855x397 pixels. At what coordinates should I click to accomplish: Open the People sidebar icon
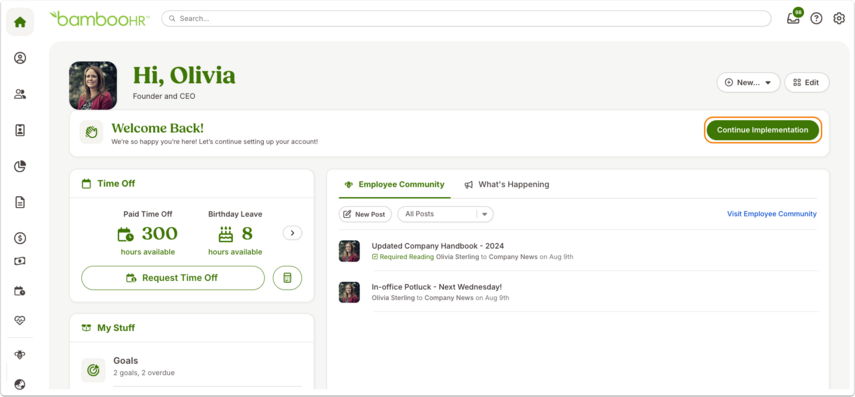tap(20, 94)
